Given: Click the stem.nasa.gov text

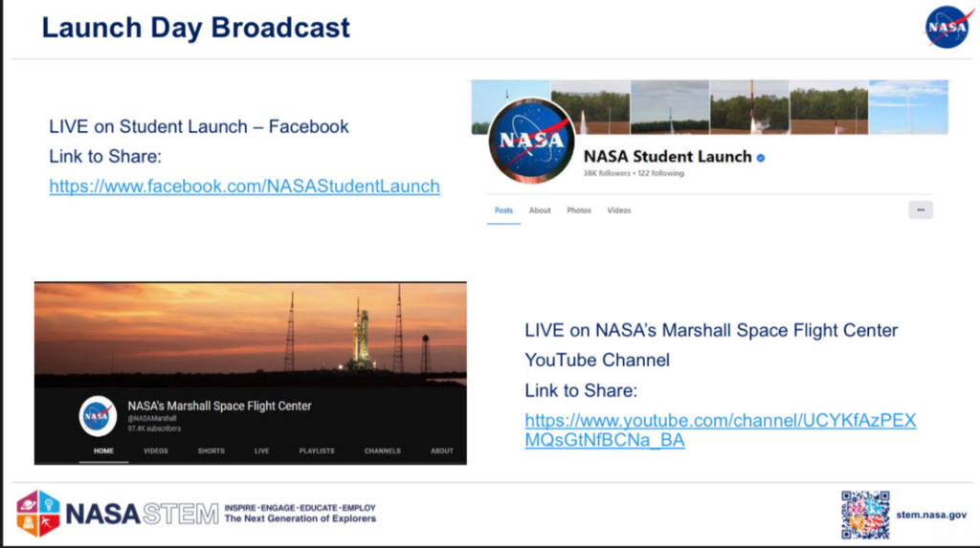Looking at the screenshot, I should tap(931, 515).
